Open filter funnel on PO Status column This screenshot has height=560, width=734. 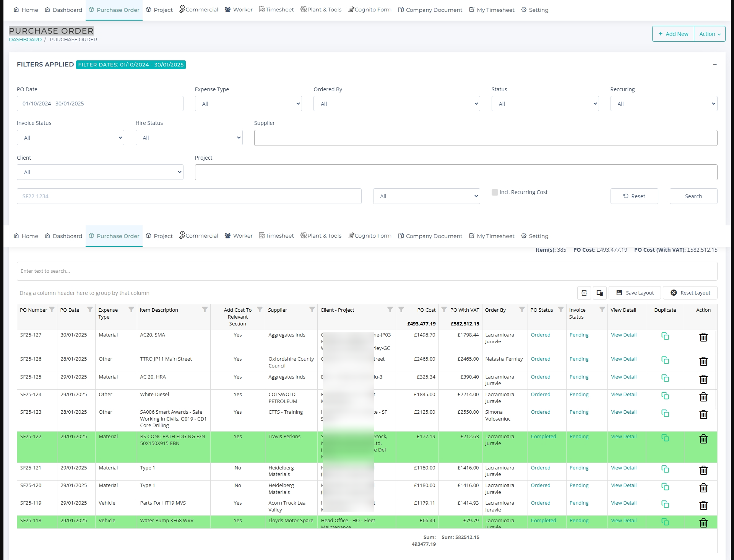560,310
